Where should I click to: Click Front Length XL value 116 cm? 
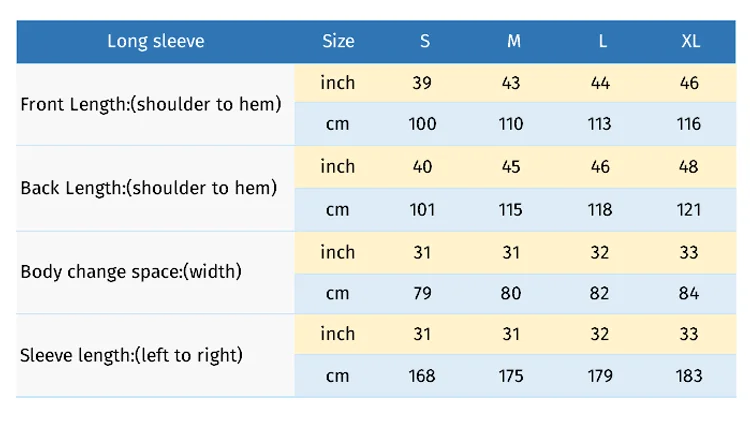click(x=688, y=125)
